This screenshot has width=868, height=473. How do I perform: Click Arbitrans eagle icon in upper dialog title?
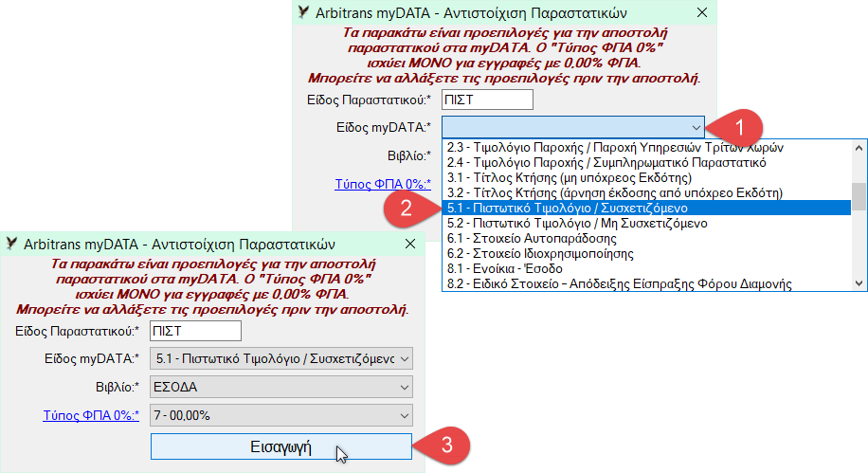pyautogui.click(x=303, y=11)
